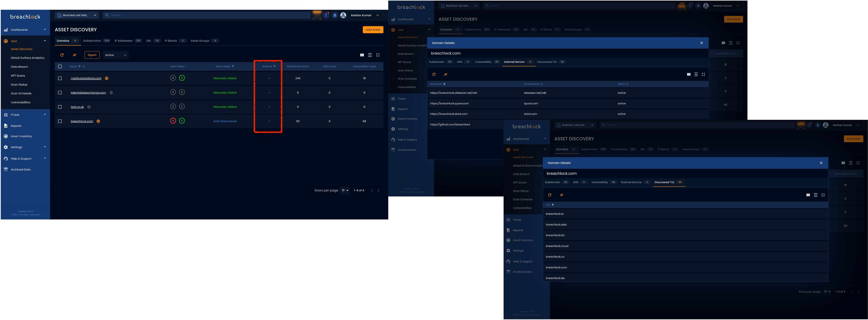Click B scan status circle for talentdataexchange.com
Viewport: 868px width, 320px height.
(173, 92)
